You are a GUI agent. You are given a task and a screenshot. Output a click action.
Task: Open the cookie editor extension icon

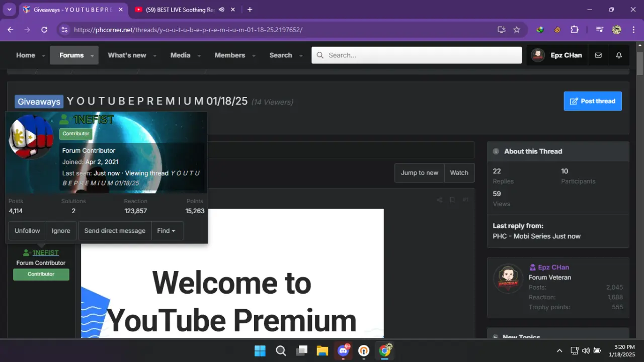coord(557,30)
